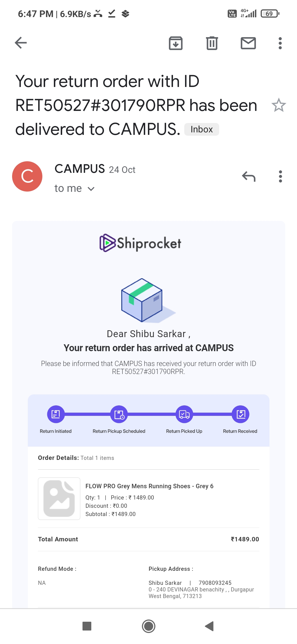Viewport: 297px width, 644px height.
Task: Open message options beside the reply arrow
Action: [280, 176]
